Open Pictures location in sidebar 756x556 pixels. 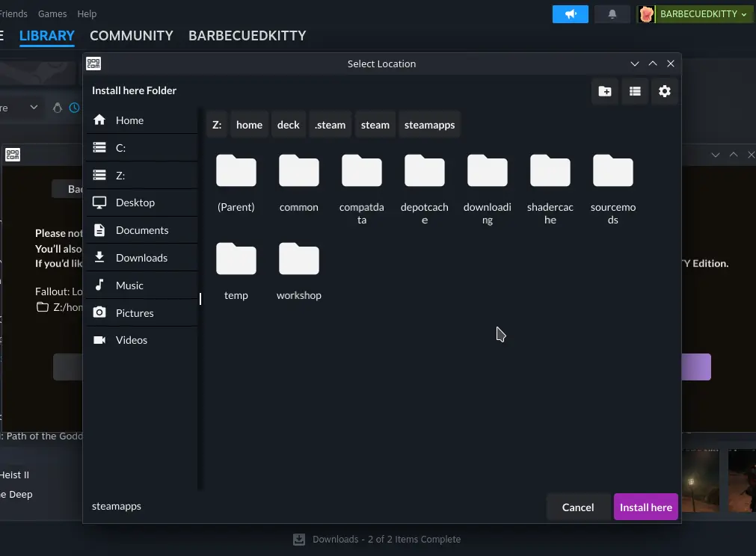(x=142, y=312)
